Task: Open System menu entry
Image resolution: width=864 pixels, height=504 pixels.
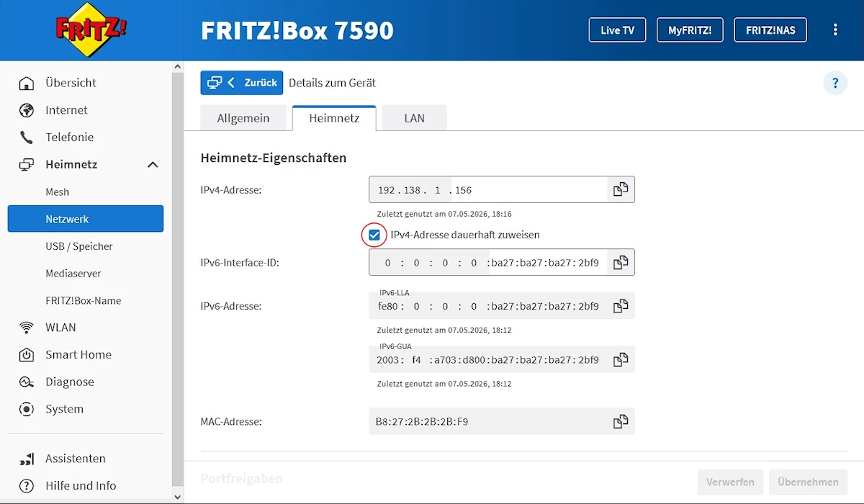Action: [x=64, y=409]
